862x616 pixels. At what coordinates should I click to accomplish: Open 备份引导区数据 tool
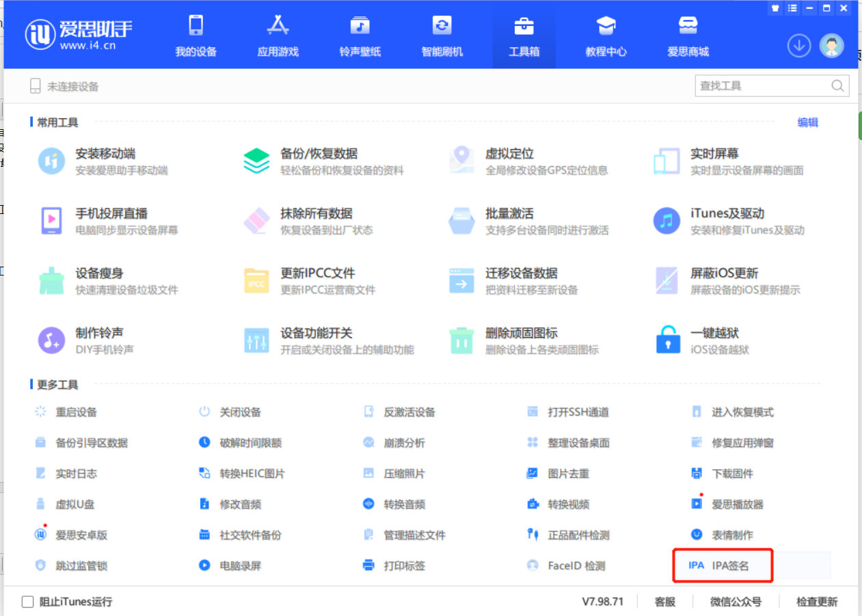(x=81, y=443)
